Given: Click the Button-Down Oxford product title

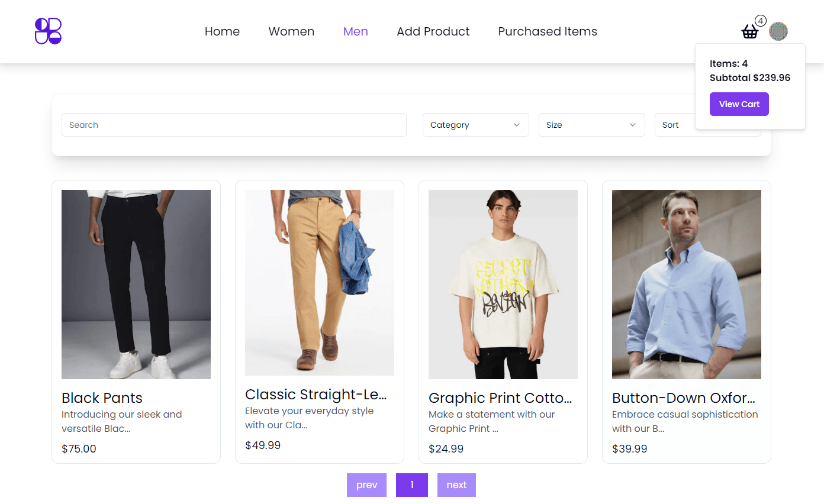Looking at the screenshot, I should [x=684, y=398].
